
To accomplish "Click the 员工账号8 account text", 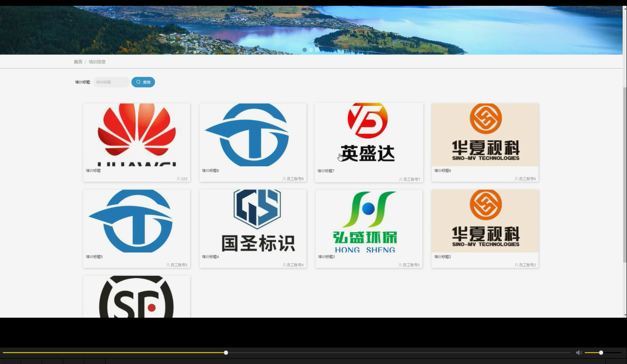I will [295, 179].
